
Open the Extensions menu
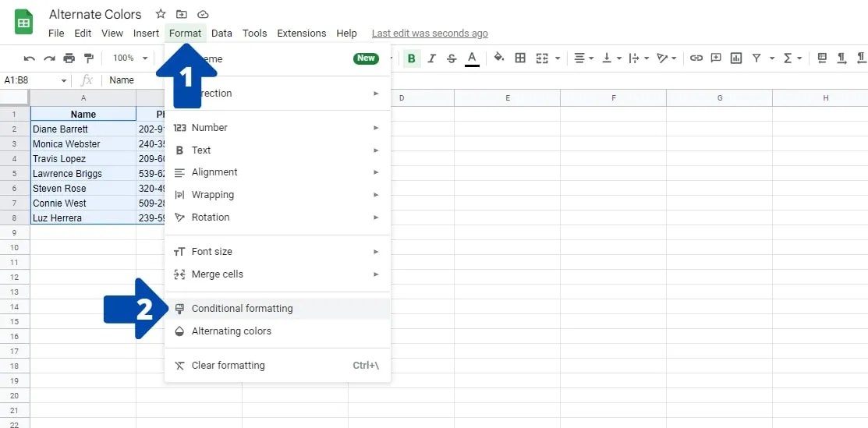(x=302, y=34)
